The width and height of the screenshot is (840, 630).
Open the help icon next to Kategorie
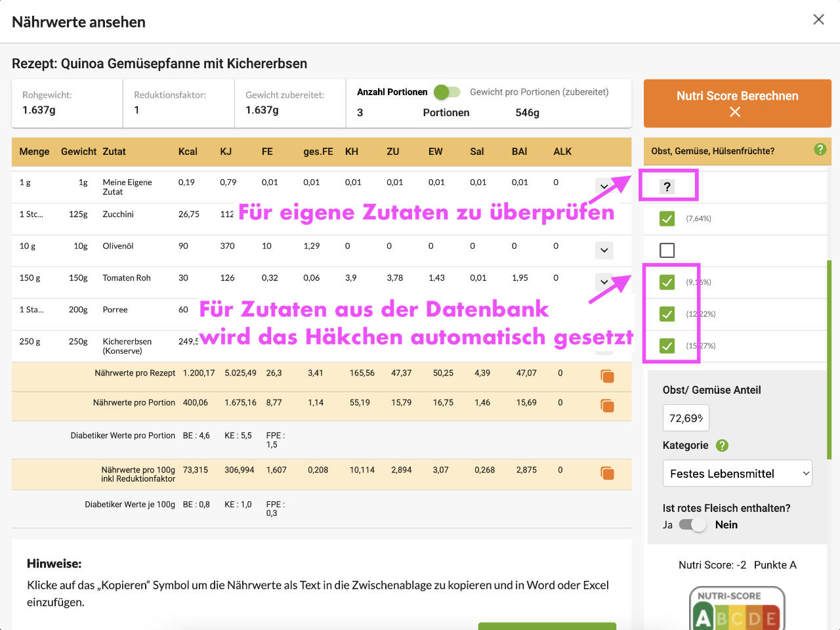[x=722, y=446]
